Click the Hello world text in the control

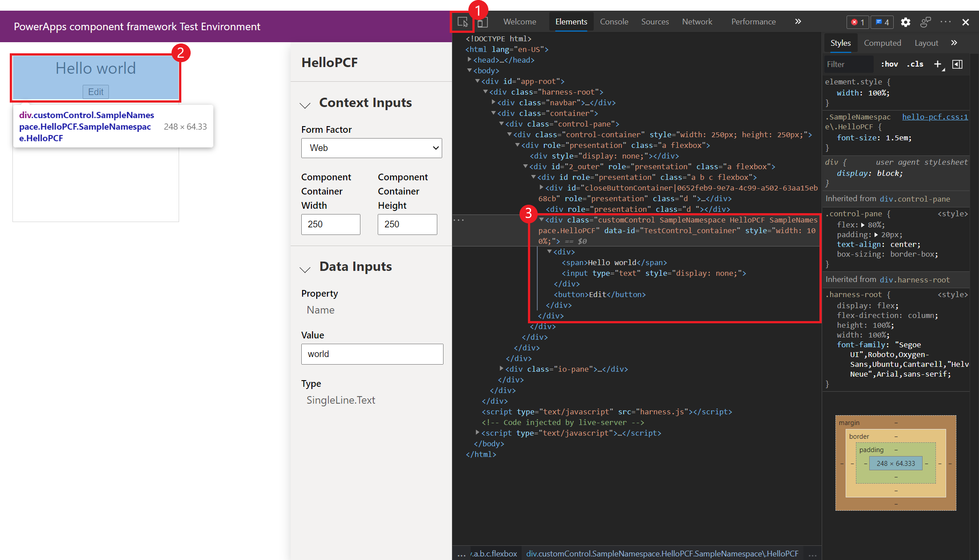[96, 68]
